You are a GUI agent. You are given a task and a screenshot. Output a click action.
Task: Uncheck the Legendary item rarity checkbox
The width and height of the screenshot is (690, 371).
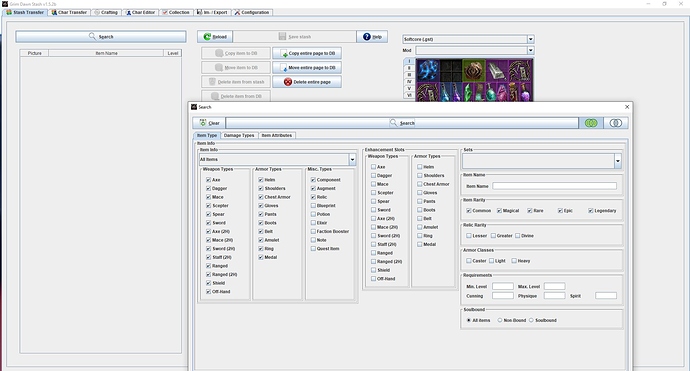click(591, 210)
